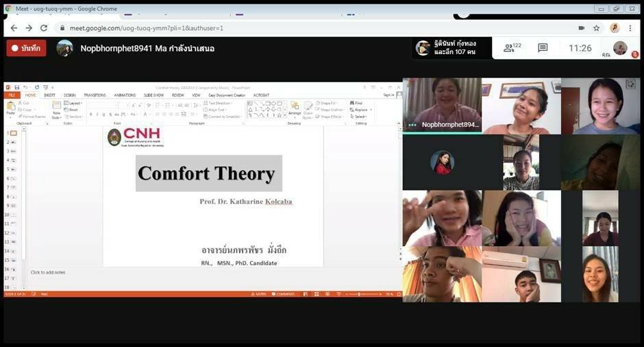Viewport: 644px width, 347px height.
Task: Switch to the TRANSITIONS ribbon tab
Action: point(95,95)
